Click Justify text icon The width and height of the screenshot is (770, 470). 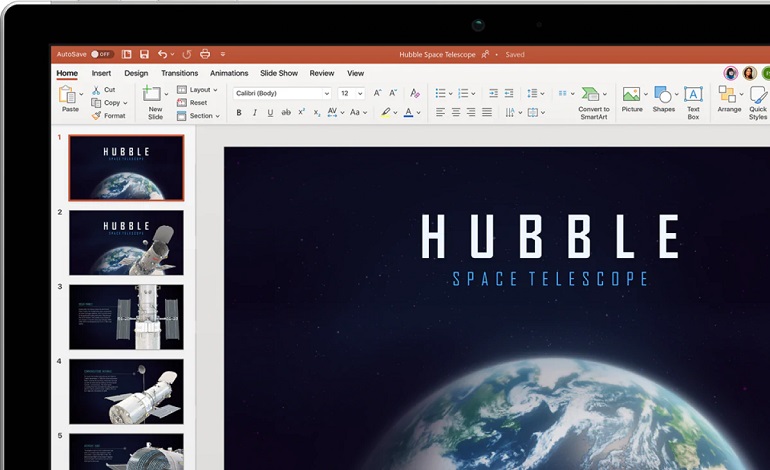pyautogui.click(x=487, y=112)
